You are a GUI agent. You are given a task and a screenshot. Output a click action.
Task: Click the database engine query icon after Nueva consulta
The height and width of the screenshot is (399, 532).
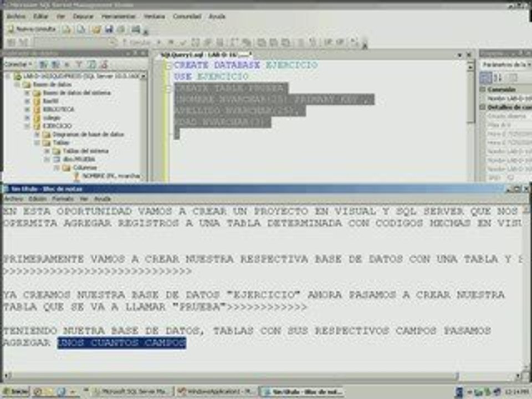[x=66, y=29]
